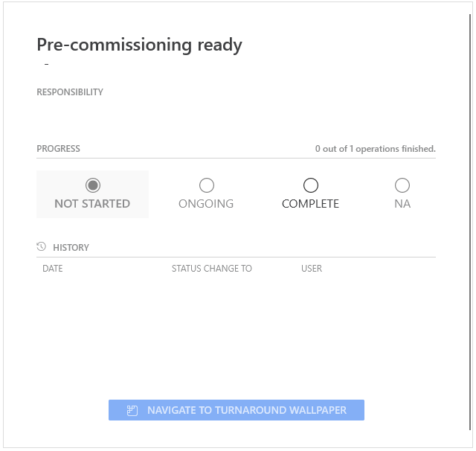Viewport: 476px width, 451px height.
Task: Click the ONGOING text label
Action: click(x=206, y=204)
